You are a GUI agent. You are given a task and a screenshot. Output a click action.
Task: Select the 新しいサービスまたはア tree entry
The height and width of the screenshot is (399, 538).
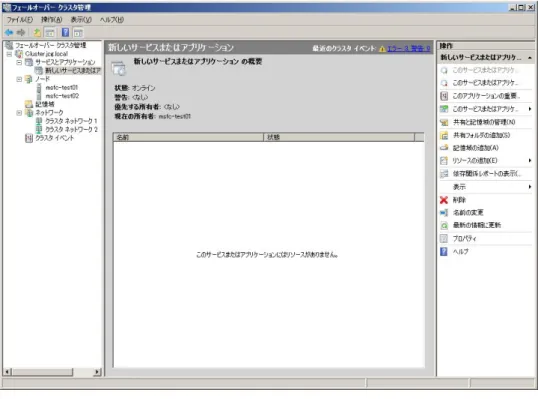point(73,71)
